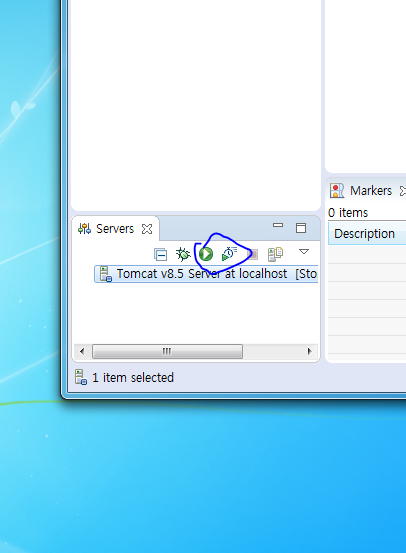This screenshot has height=553, width=406.
Task: Open the Markers tab
Action: coord(371,191)
